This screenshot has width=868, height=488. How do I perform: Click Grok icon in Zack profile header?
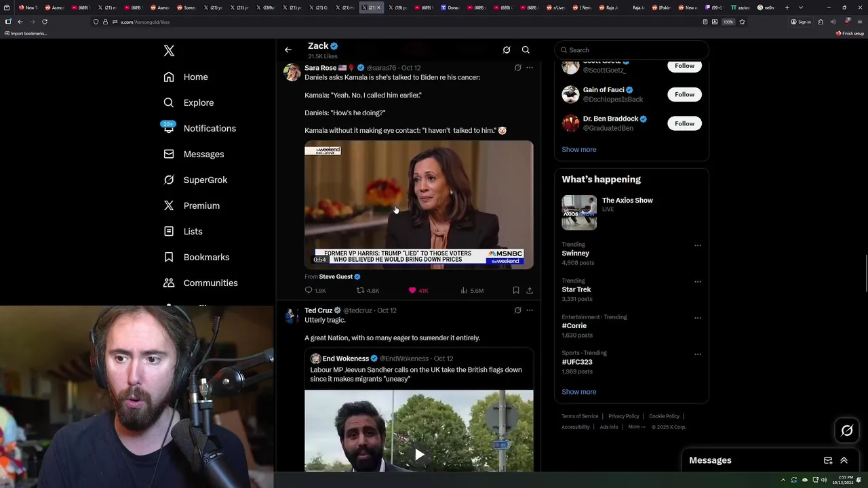point(506,50)
